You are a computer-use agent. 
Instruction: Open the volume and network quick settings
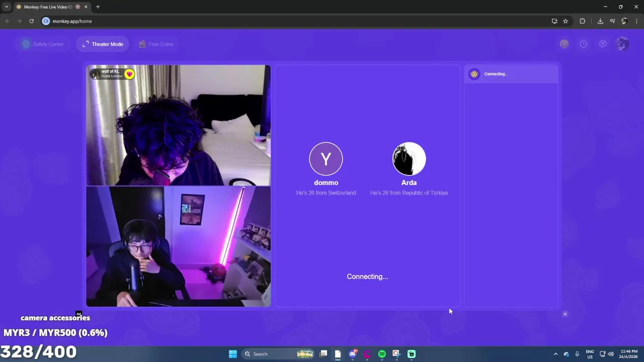tap(606, 354)
